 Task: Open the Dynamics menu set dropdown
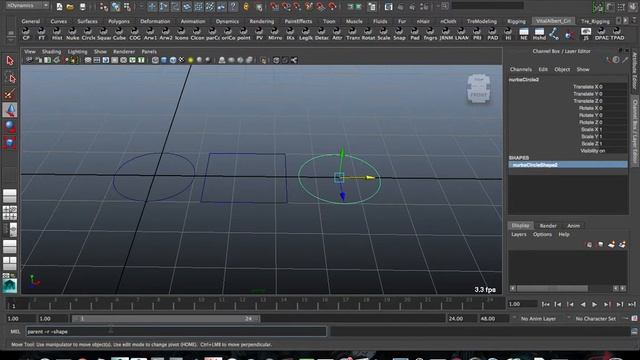[x=27, y=5]
